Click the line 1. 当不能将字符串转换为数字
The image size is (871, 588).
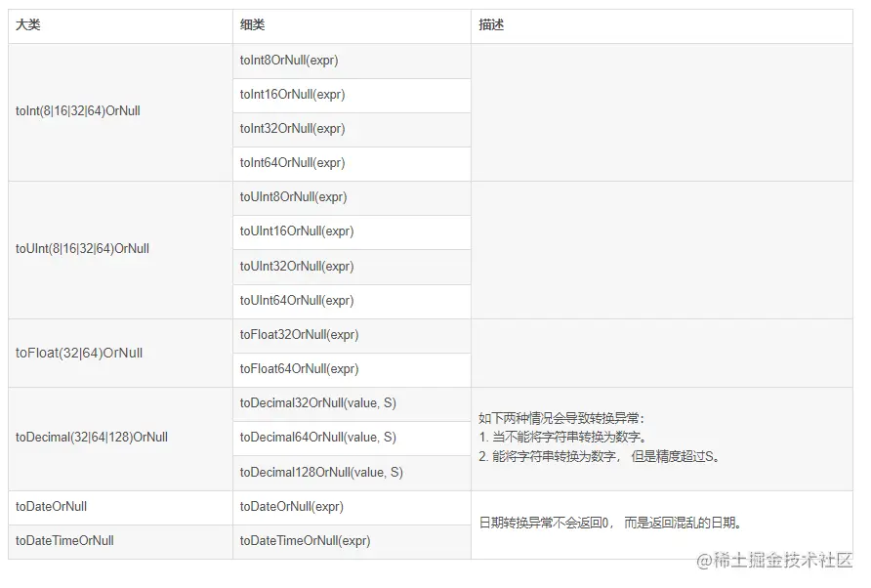coord(562,438)
